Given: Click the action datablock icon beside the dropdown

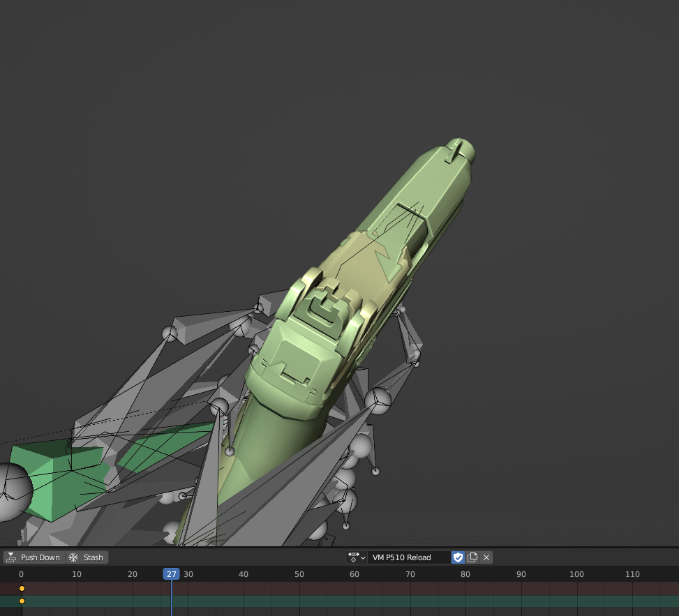Looking at the screenshot, I should (x=354, y=557).
